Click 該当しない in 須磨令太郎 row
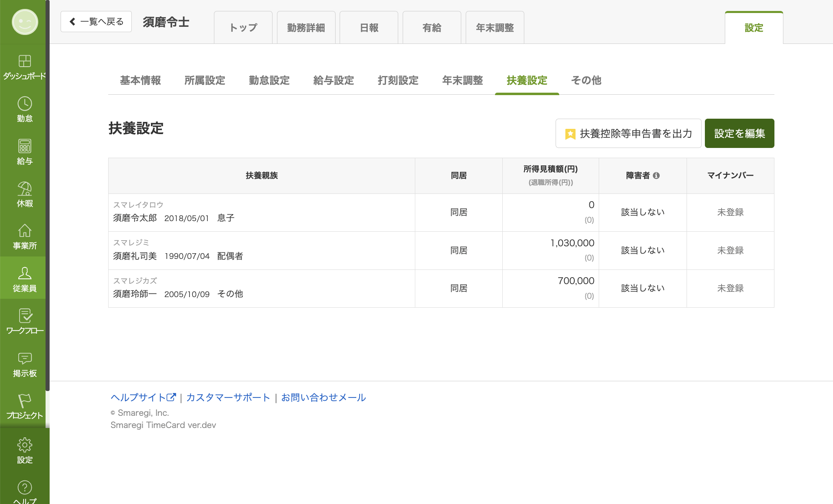The image size is (833, 504). point(643,212)
